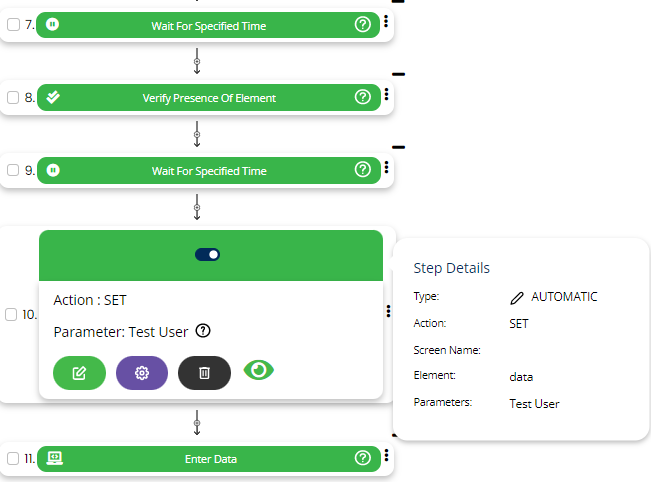
Task: Select the checkbox for step 8
Action: (13, 98)
